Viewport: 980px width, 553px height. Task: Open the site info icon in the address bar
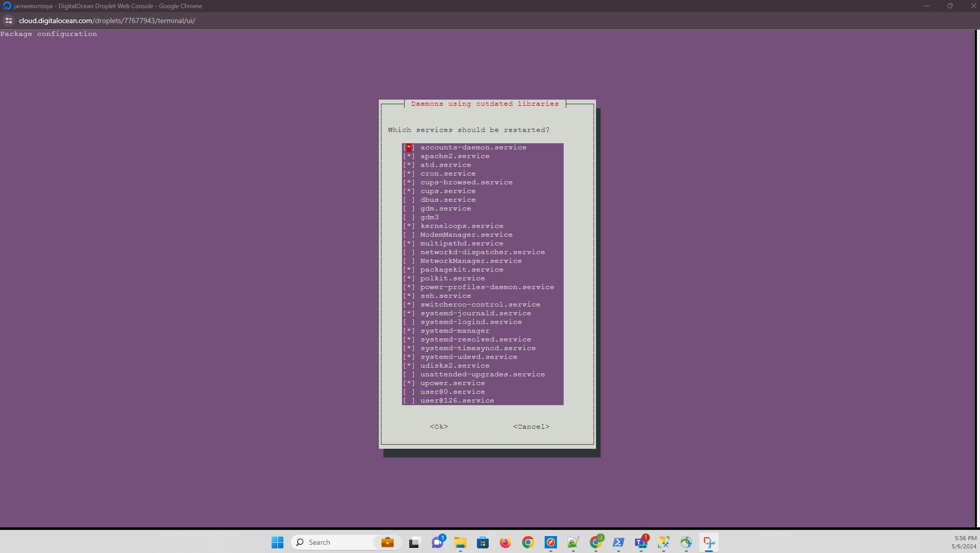(x=8, y=21)
